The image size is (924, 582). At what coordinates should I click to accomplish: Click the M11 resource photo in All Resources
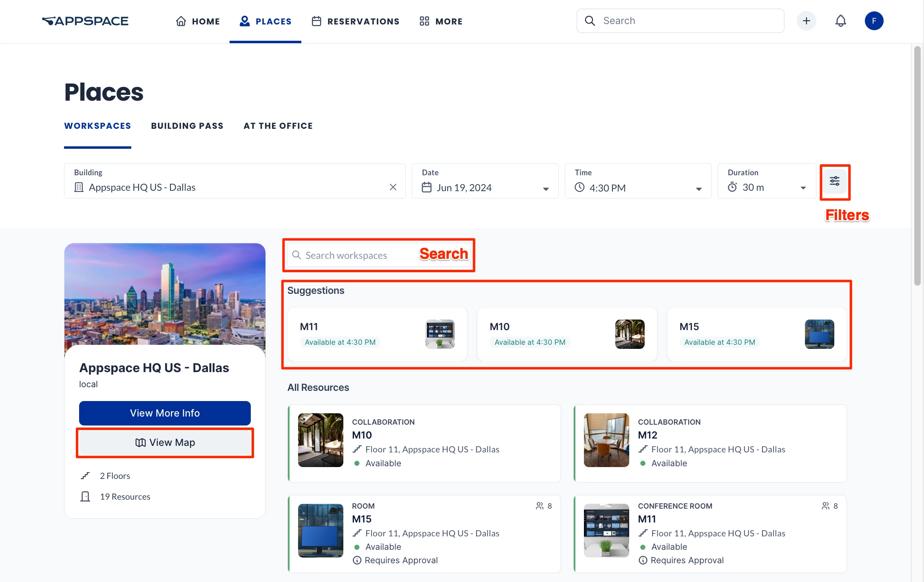(606, 531)
